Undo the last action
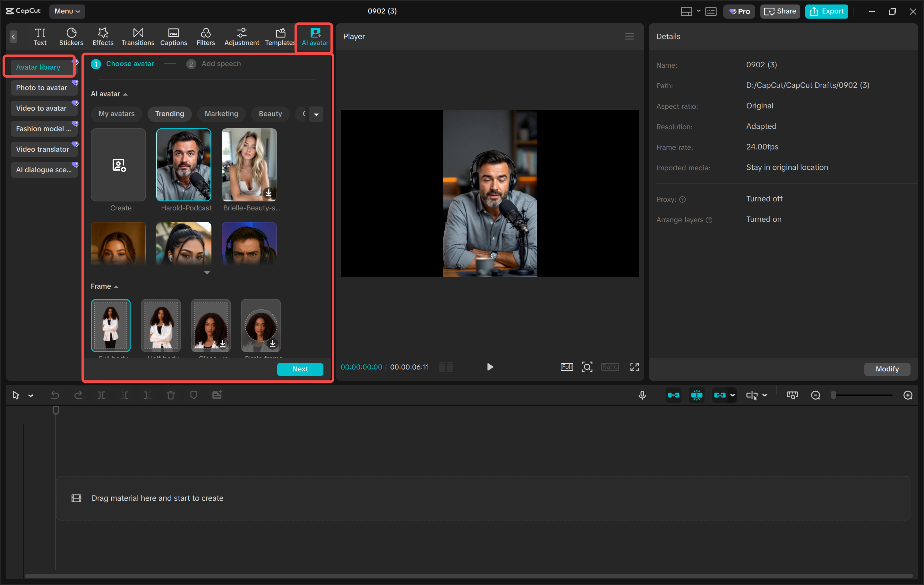 [x=55, y=395]
